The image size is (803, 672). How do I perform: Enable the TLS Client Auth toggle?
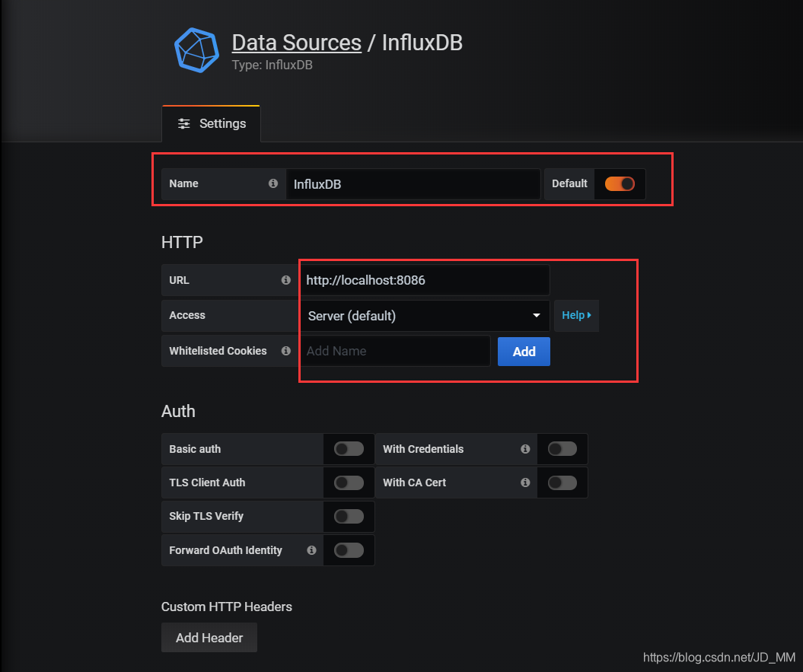[x=349, y=483]
